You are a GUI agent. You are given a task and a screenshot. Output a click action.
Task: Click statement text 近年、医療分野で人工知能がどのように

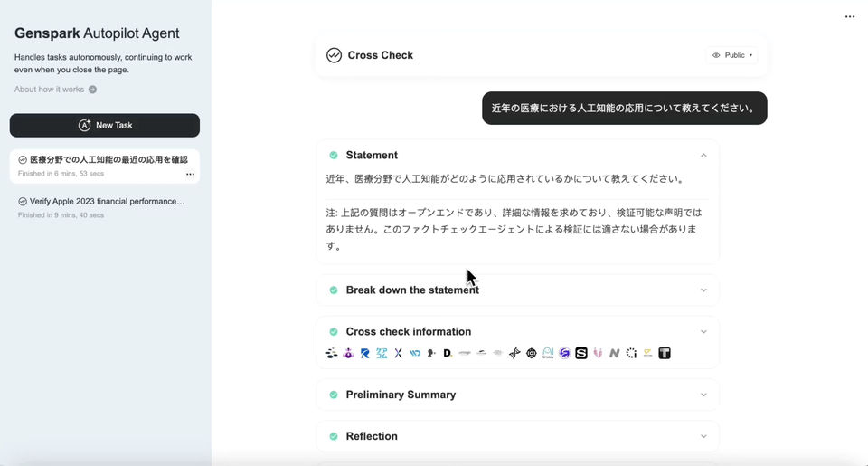506,179
